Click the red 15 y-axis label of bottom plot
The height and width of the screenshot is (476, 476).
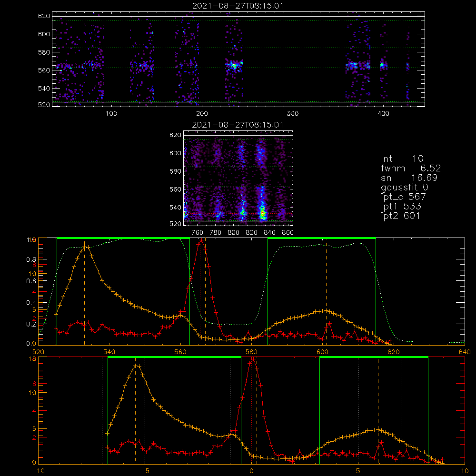33,359
